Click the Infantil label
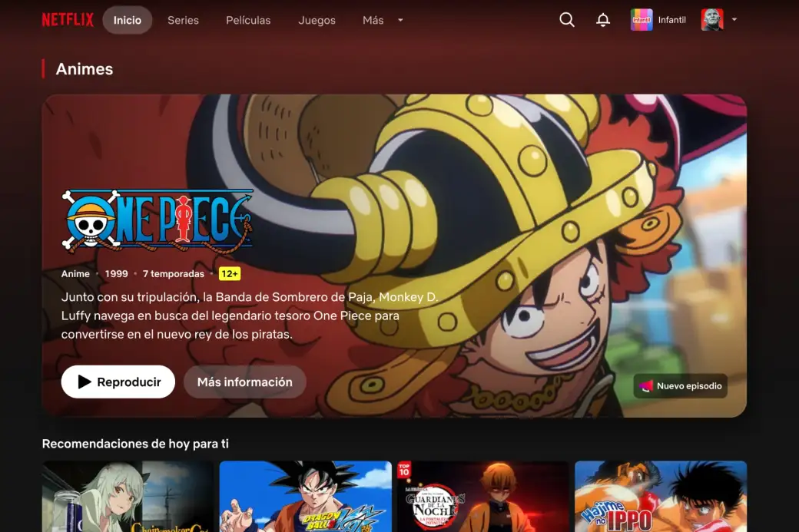The image size is (799, 532). pyautogui.click(x=671, y=20)
